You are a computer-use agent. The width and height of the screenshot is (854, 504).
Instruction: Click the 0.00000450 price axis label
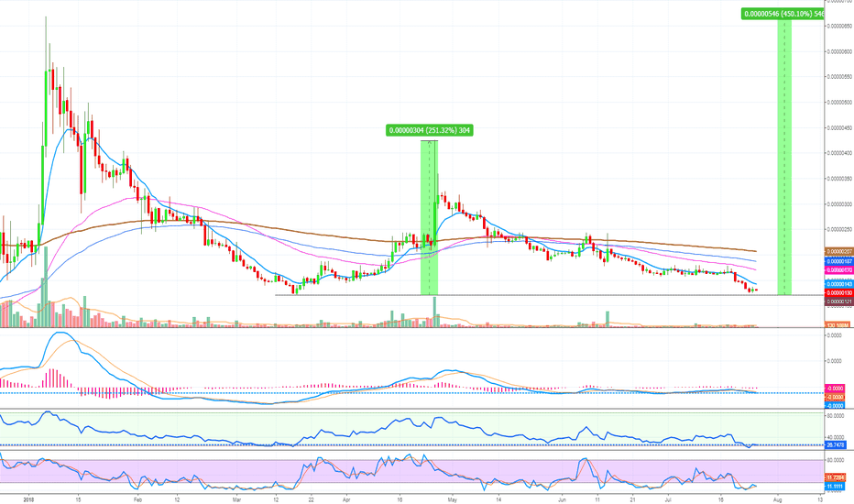coord(839,128)
